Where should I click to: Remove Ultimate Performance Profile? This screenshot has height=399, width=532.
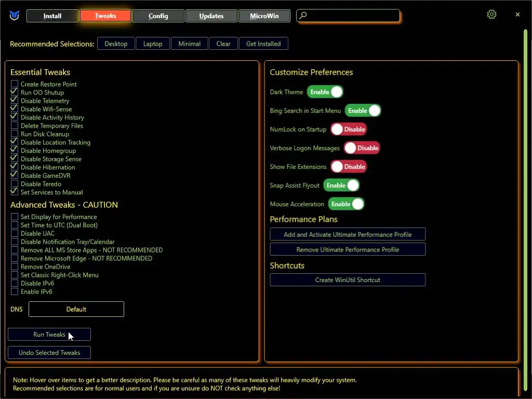click(348, 249)
